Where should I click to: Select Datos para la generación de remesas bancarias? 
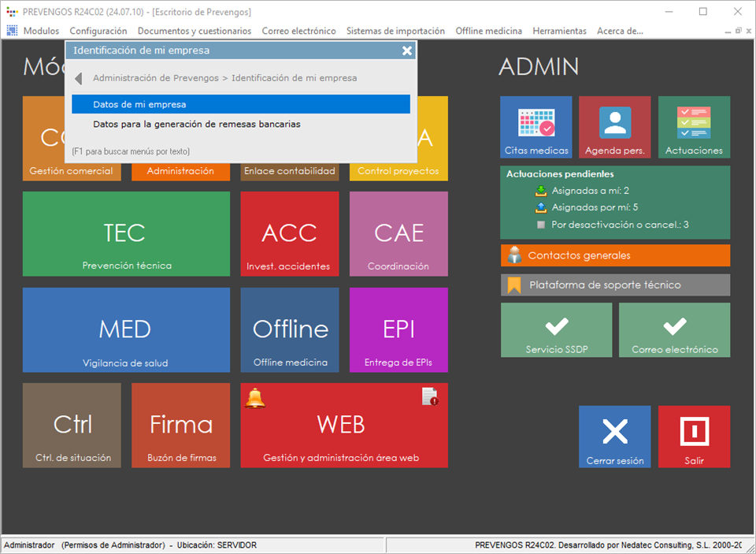pos(196,124)
